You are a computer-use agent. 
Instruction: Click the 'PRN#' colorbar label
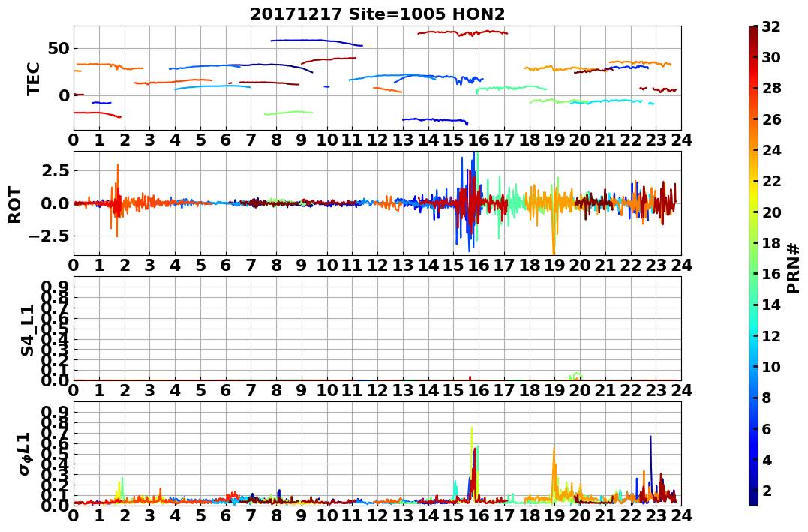coord(794,268)
